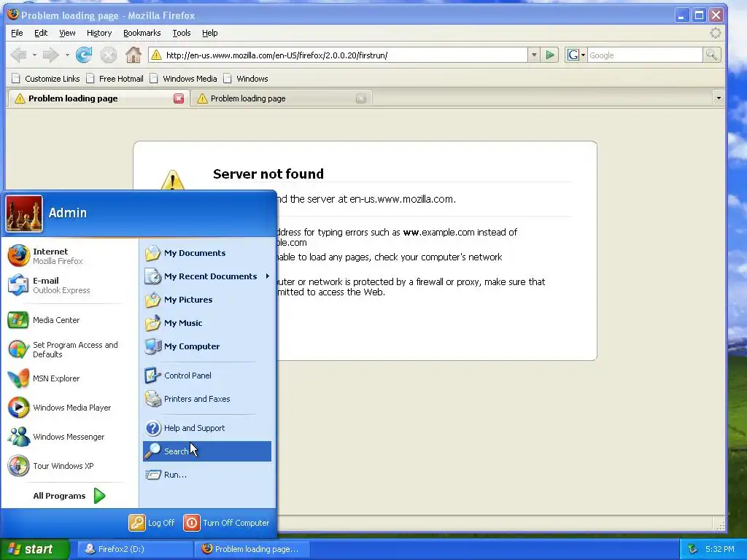
Task: Open Control Panel from Start menu
Action: coord(207,376)
